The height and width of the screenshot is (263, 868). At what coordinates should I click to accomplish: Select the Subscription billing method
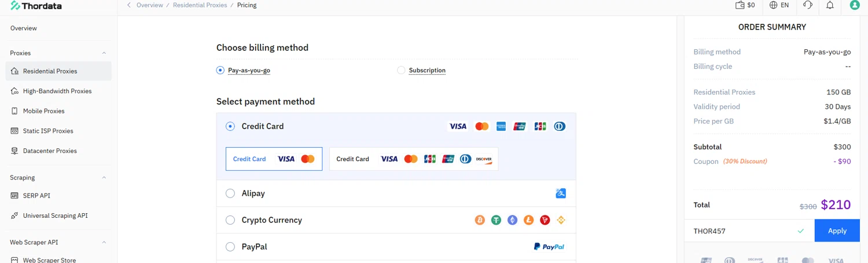(402, 71)
